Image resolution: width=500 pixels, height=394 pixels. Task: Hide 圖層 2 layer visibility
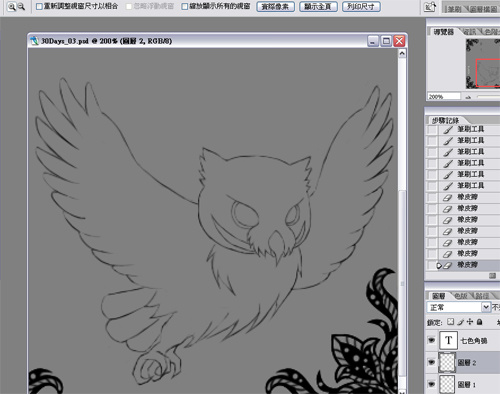point(432,362)
